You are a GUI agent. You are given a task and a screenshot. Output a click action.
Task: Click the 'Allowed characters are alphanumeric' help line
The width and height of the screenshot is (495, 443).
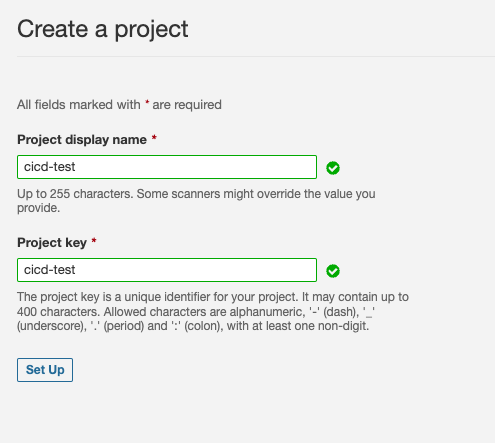click(x=196, y=312)
